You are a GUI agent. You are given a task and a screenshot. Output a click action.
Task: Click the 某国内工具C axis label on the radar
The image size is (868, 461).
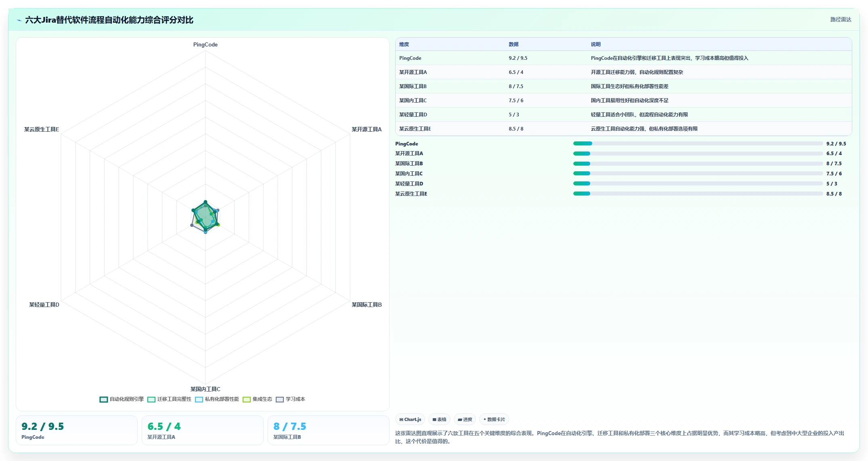click(x=205, y=389)
